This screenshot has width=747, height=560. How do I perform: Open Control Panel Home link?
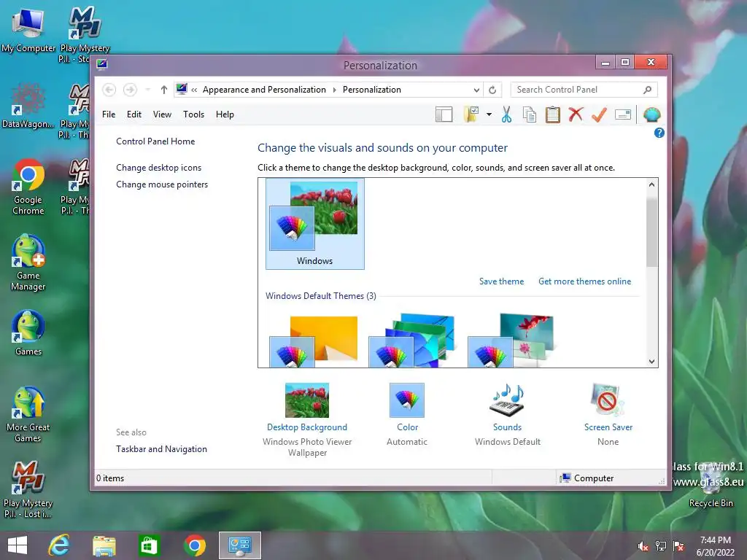(155, 141)
